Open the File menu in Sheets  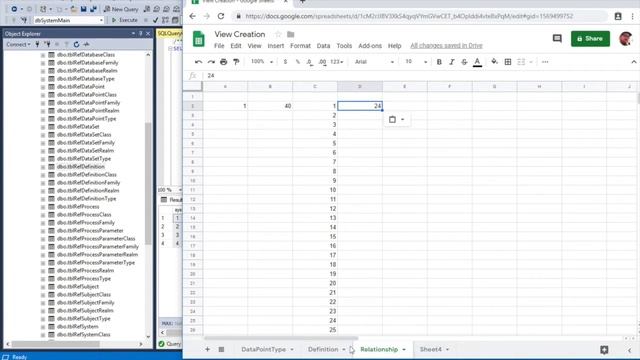point(219,46)
